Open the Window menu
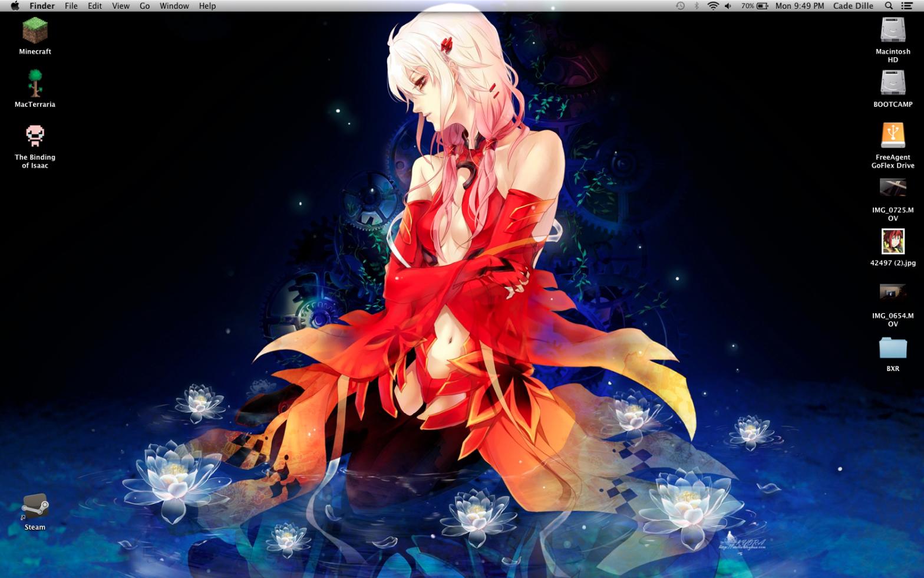 click(x=174, y=6)
